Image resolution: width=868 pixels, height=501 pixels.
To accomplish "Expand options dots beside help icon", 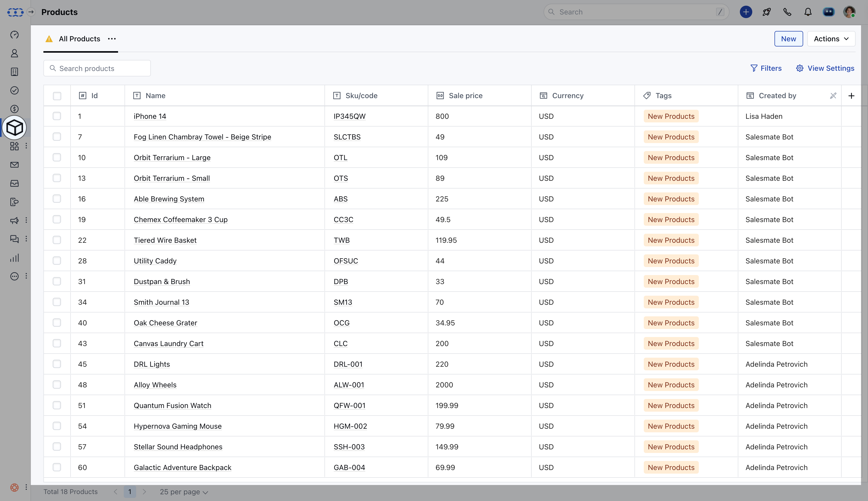I will click(x=26, y=487).
